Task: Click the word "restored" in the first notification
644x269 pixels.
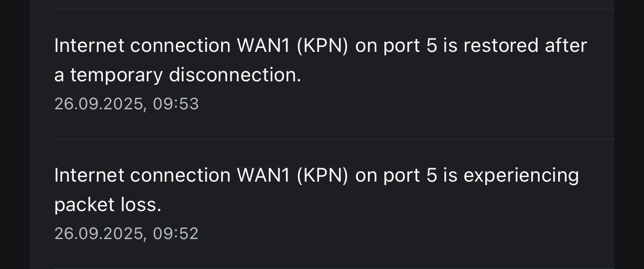Action: (501, 46)
